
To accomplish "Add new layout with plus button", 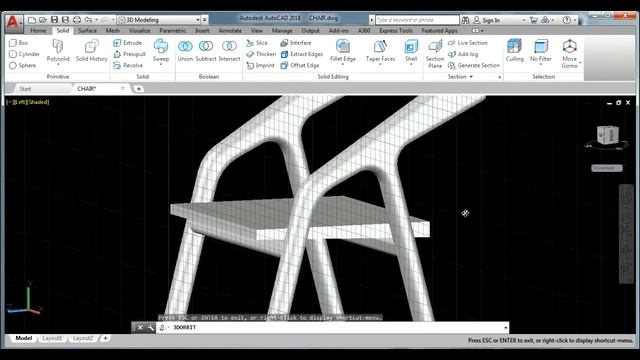I will [x=105, y=338].
